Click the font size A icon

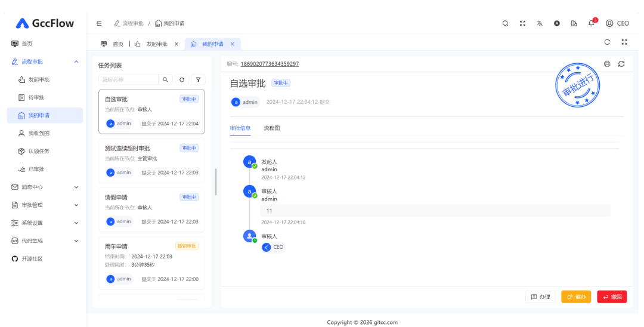(x=557, y=23)
